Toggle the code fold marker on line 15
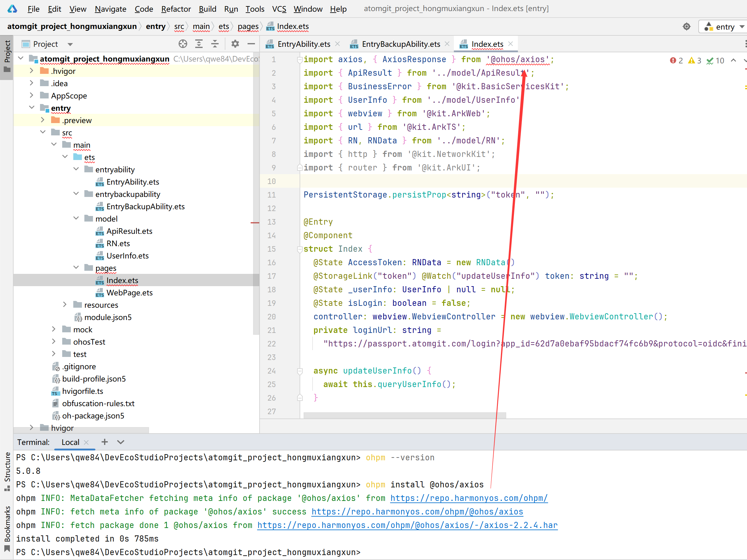This screenshot has width=747, height=560. (299, 250)
